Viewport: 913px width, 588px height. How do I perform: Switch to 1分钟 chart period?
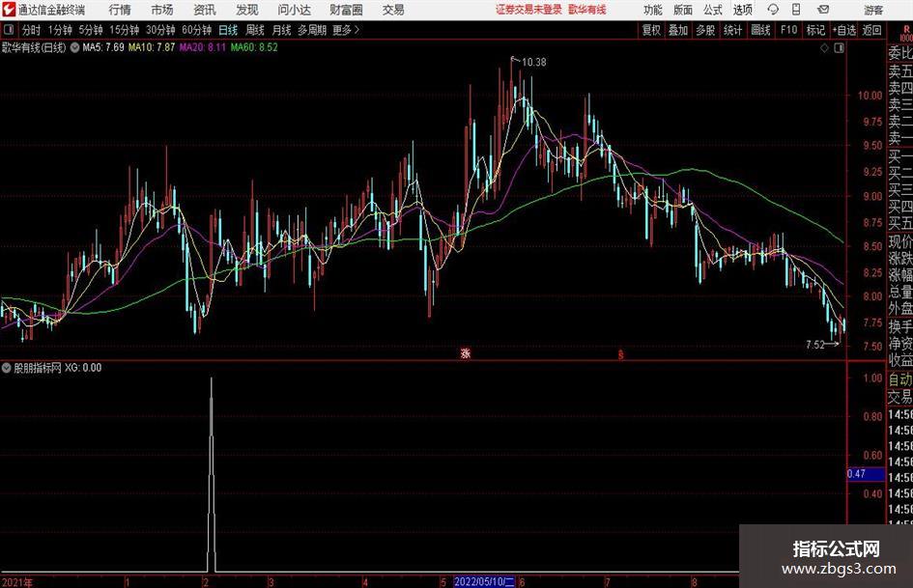click(60, 30)
